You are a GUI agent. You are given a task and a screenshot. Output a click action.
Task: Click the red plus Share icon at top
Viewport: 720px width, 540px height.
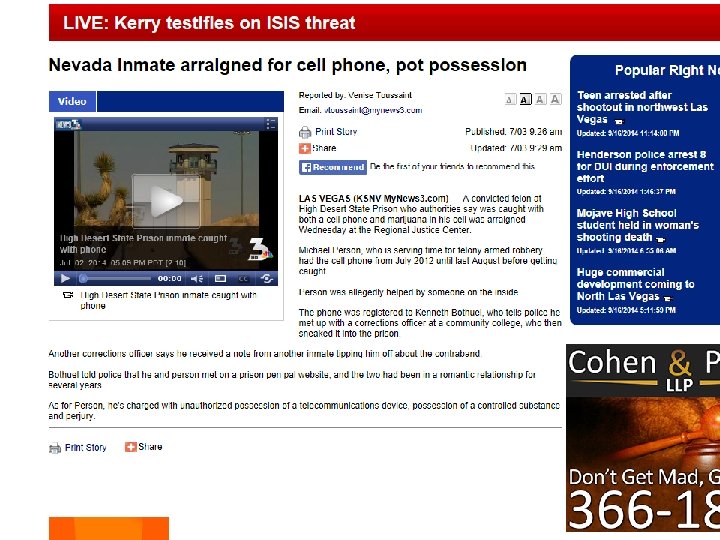[x=304, y=148]
